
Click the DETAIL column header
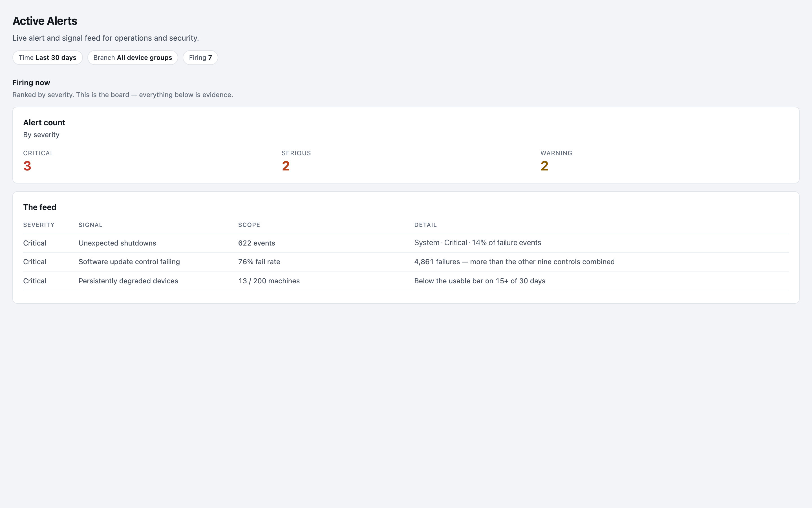click(425, 225)
